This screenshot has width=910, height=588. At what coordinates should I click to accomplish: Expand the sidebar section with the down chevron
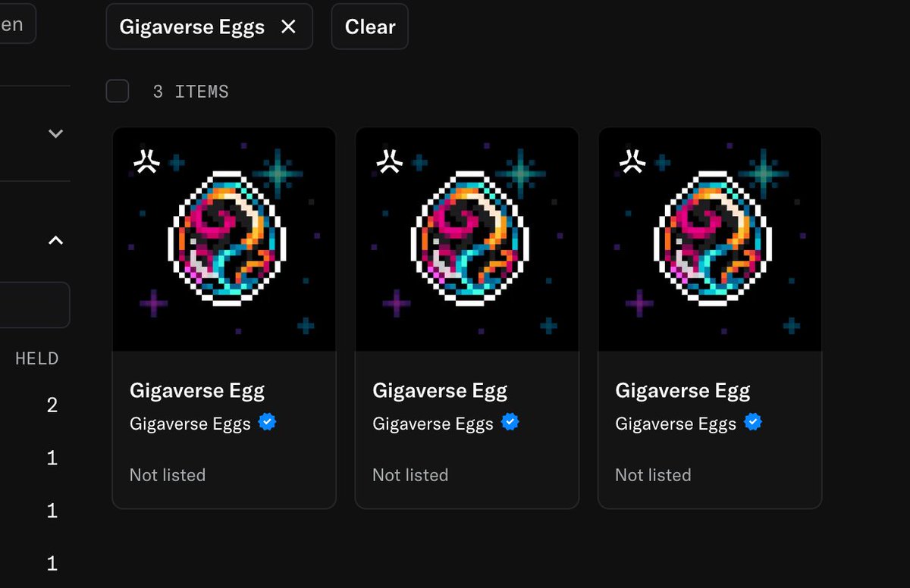coord(55,133)
